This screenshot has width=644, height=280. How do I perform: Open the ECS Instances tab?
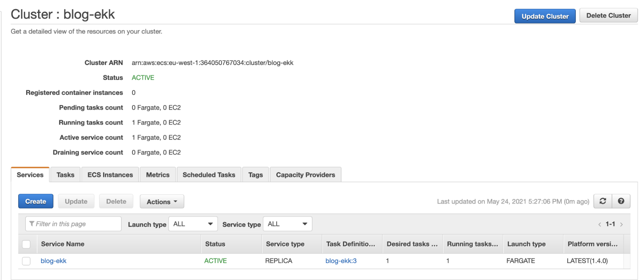(x=110, y=175)
